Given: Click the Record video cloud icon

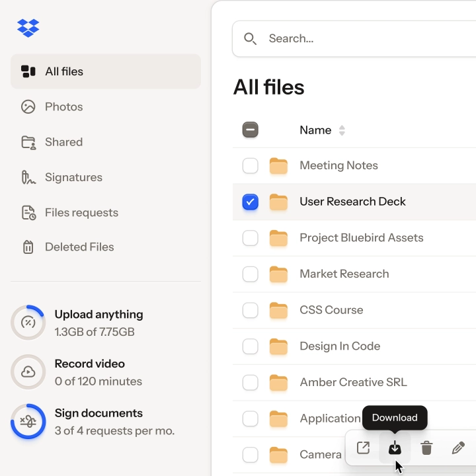Looking at the screenshot, I should point(28,372).
